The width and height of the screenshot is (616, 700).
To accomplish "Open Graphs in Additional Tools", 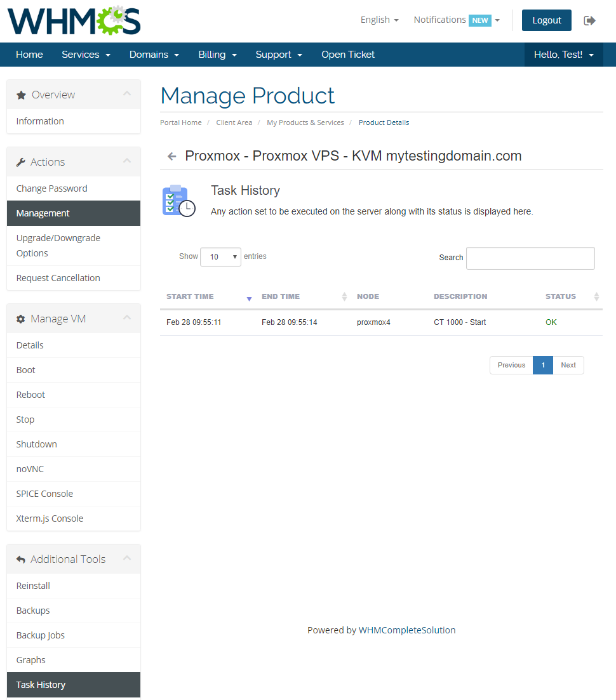I will tap(74, 660).
